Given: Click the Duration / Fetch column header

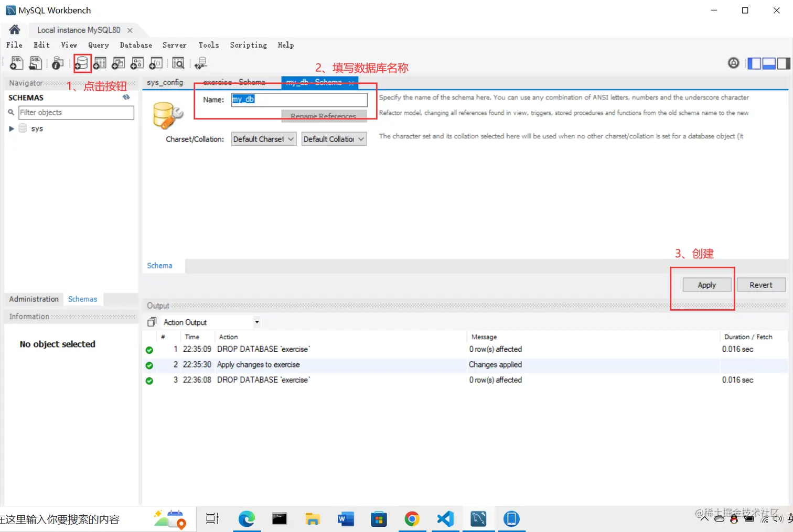Looking at the screenshot, I should [x=748, y=337].
